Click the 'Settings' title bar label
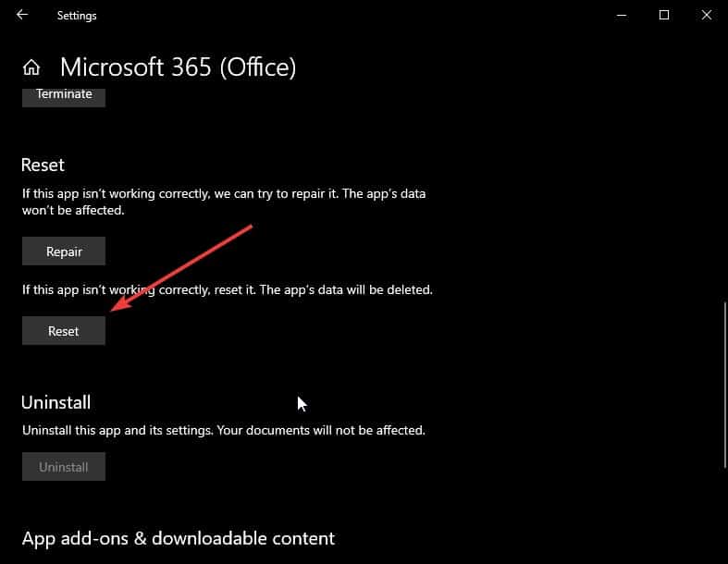This screenshot has width=728, height=564. pos(77,16)
